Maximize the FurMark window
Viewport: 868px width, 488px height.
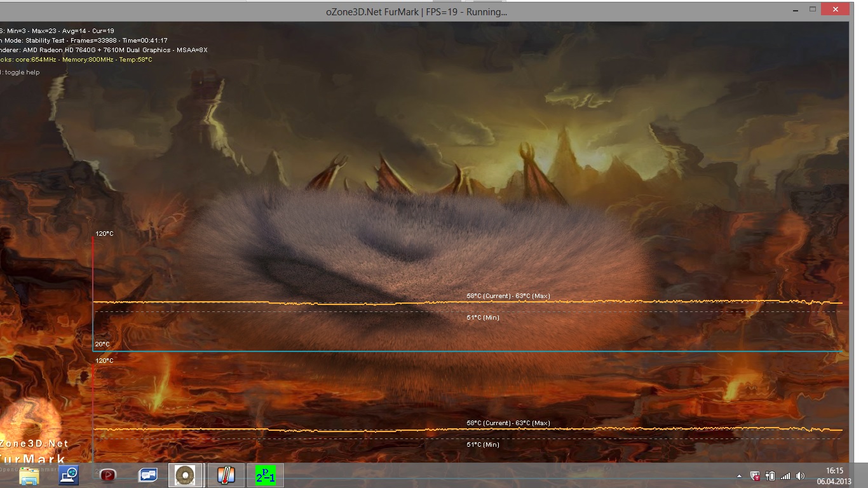click(x=813, y=10)
